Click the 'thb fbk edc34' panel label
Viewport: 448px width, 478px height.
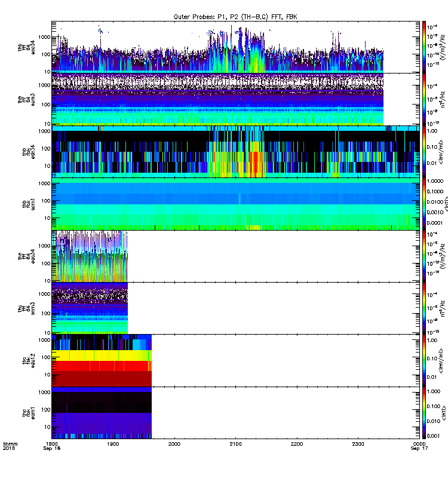pos(28,152)
